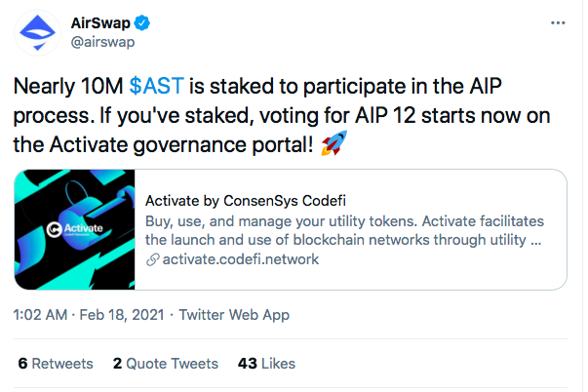Open the Activate card thumbnail image

[x=75, y=229]
